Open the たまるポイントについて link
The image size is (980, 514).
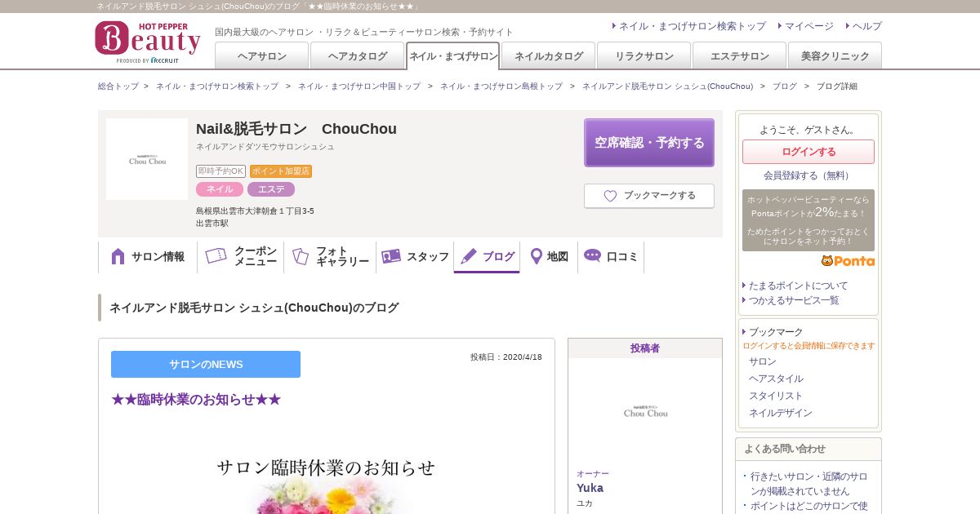click(x=798, y=286)
